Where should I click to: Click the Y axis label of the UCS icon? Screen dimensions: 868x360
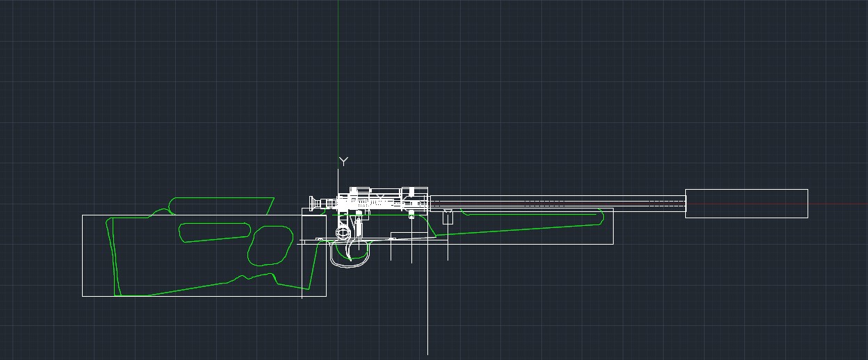343,161
